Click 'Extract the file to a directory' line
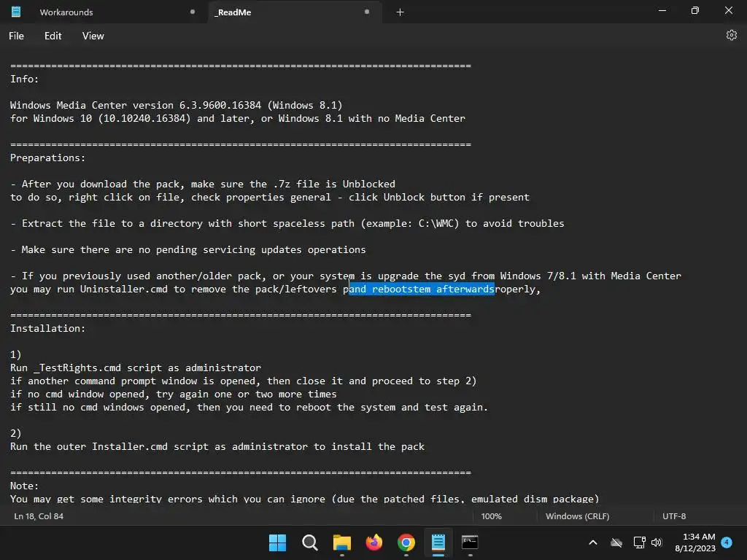The height and width of the screenshot is (560, 747). (x=287, y=224)
